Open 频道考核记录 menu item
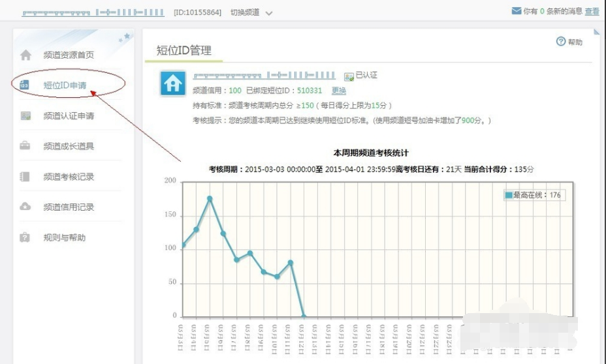 [69, 177]
